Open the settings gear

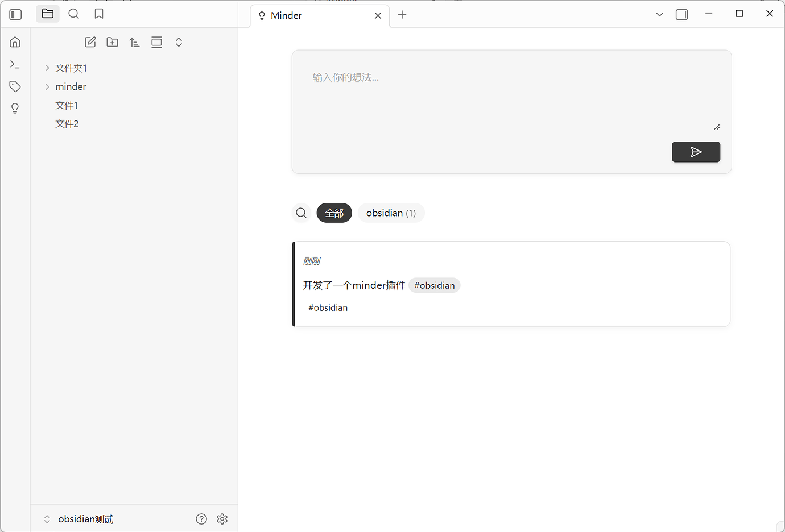click(x=222, y=519)
